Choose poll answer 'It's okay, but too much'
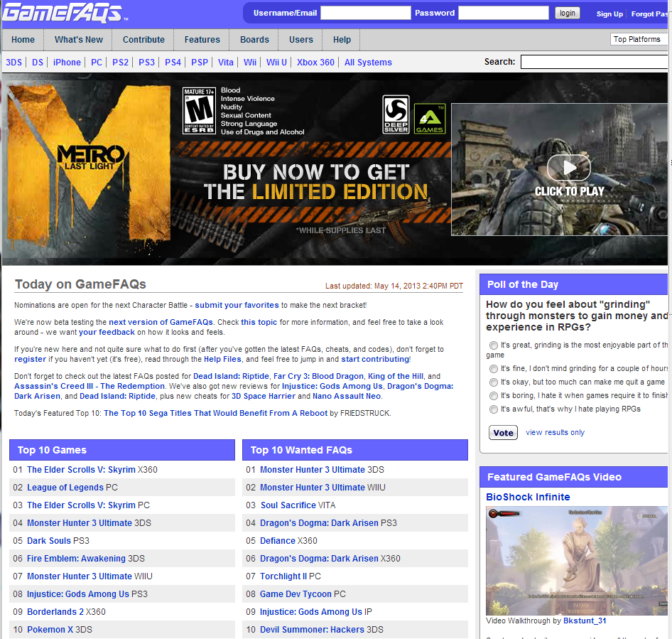This screenshot has width=672, height=639. click(494, 382)
